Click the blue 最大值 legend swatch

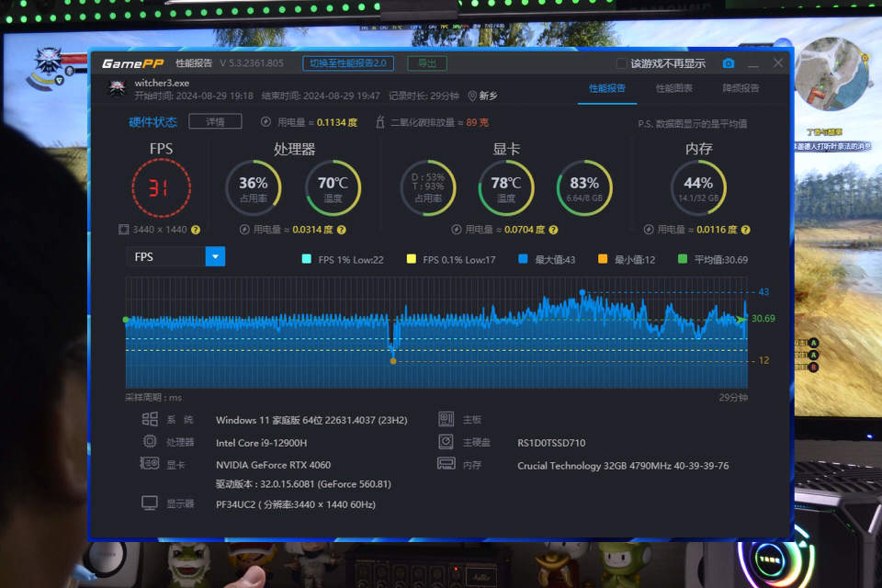pos(523,259)
